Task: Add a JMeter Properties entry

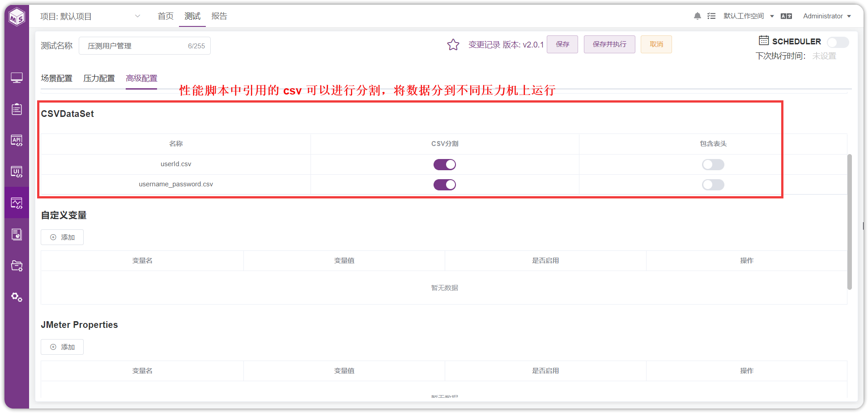Action: tap(62, 347)
